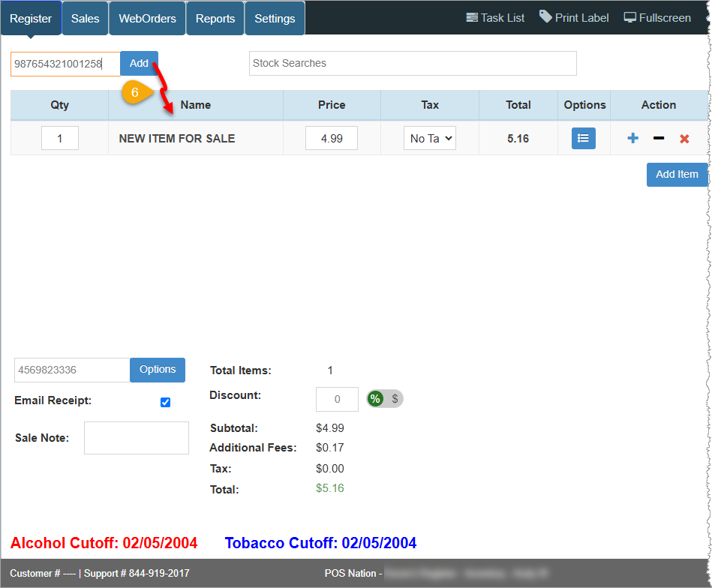Screen dimensions: 712x588
Task: Click inside the Sale Note box
Action: click(x=136, y=437)
